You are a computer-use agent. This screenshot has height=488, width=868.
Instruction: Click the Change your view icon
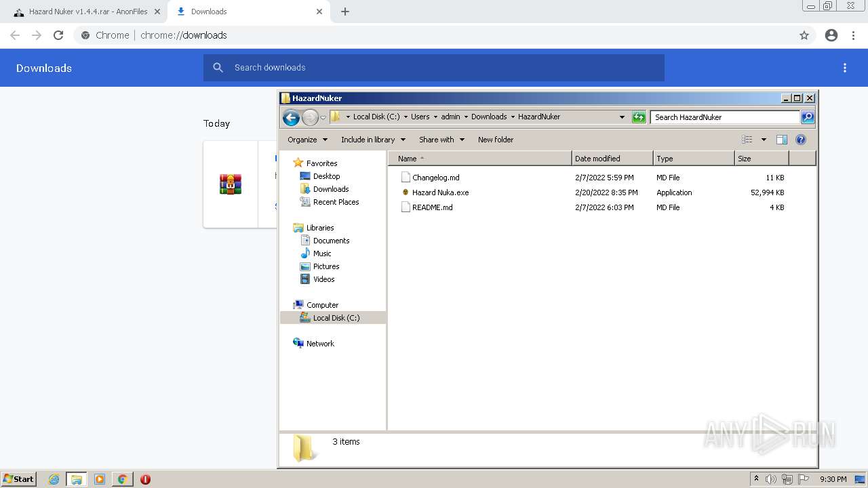[x=747, y=140]
